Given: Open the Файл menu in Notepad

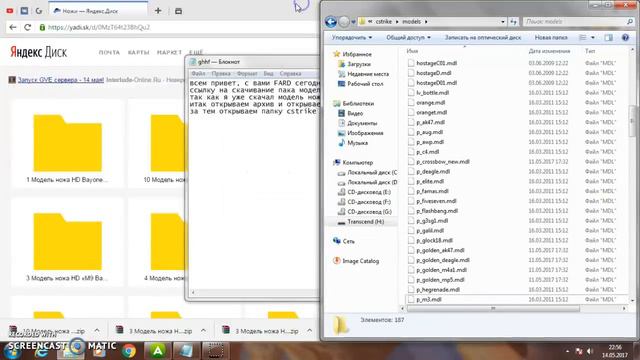Looking at the screenshot, I should (x=198, y=73).
